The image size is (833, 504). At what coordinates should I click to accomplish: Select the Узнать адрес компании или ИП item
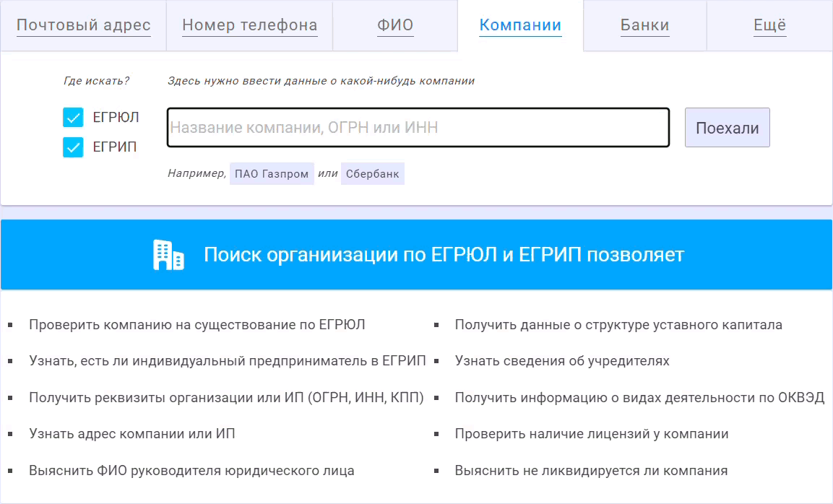(x=132, y=434)
